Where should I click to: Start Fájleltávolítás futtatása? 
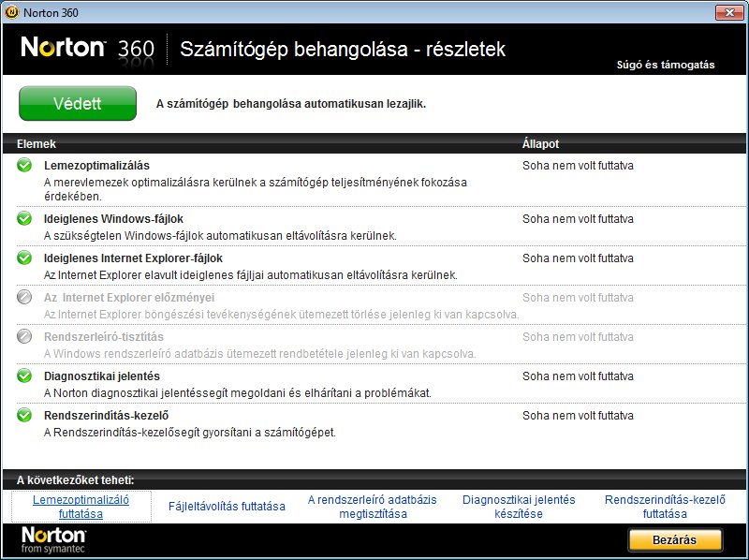[x=227, y=507]
